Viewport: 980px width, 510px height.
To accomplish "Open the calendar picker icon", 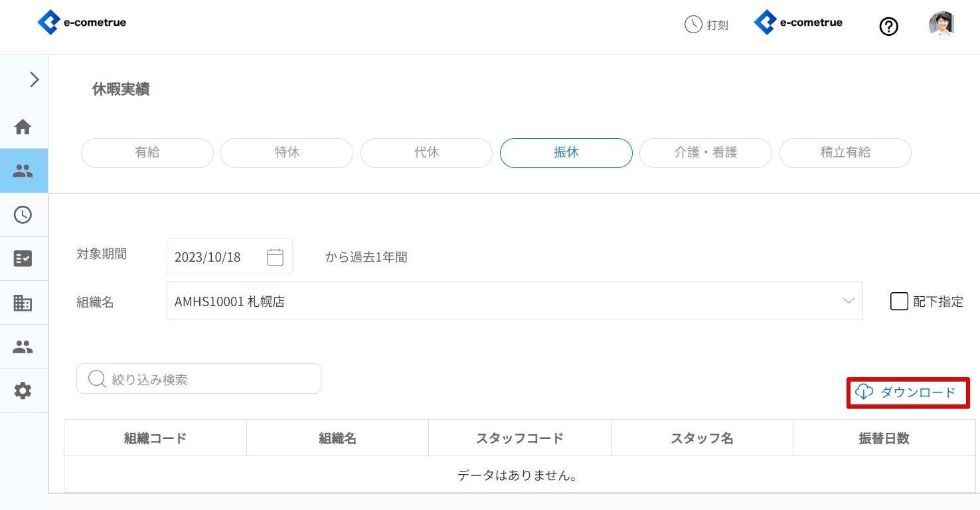I will [275, 257].
